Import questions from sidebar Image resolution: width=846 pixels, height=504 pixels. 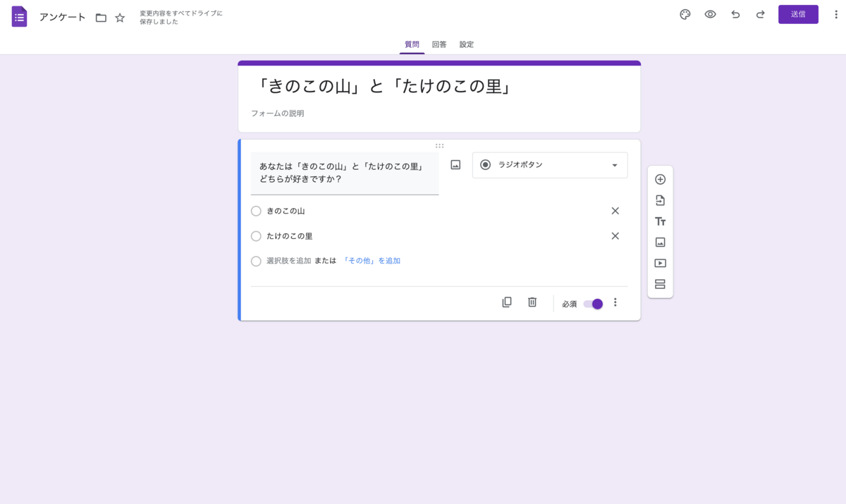[x=660, y=200]
